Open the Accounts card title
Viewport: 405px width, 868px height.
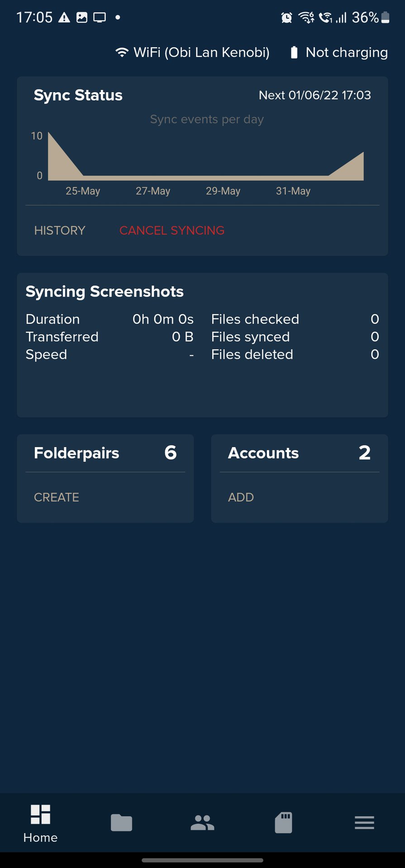263,453
